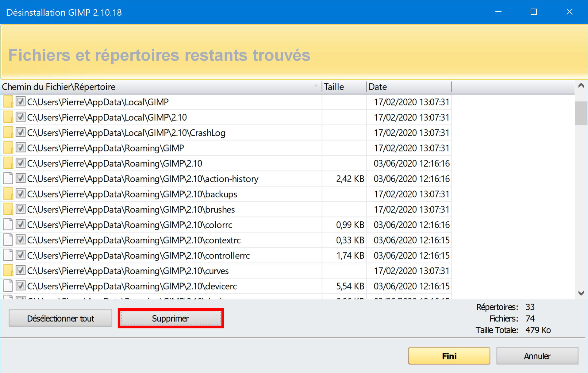
Task: Uncheck the Local\GIMP\2.10 checkbox
Action: [21, 117]
